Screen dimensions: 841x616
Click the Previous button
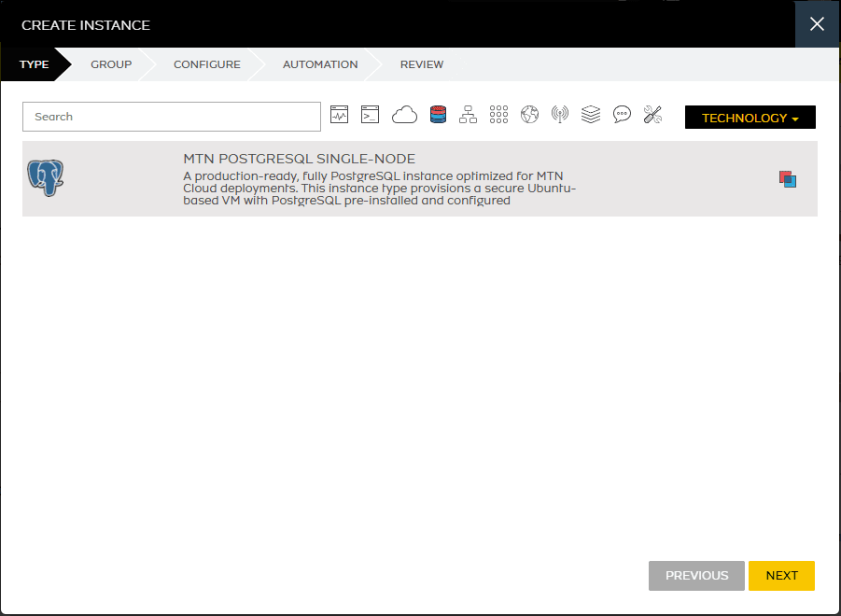point(696,576)
